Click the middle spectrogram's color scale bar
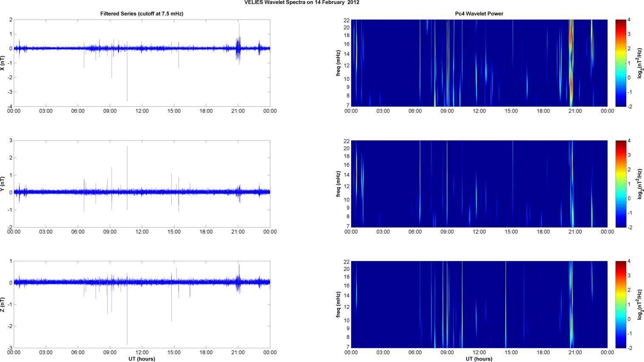The width and height of the screenshot is (644, 362). pos(621,184)
